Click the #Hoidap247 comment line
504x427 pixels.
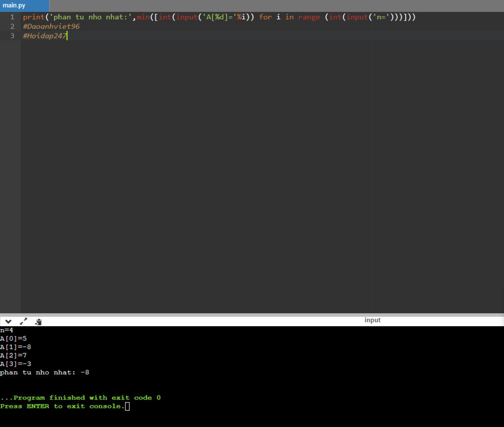(44, 35)
